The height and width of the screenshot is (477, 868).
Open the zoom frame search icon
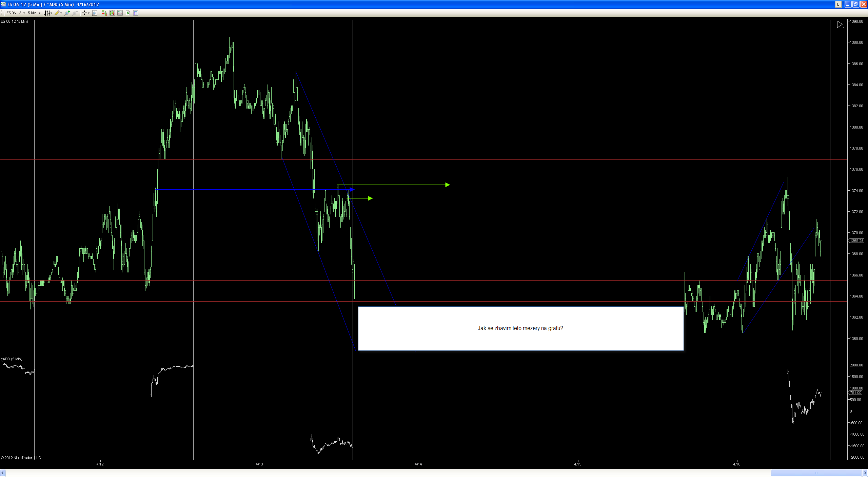coord(95,13)
